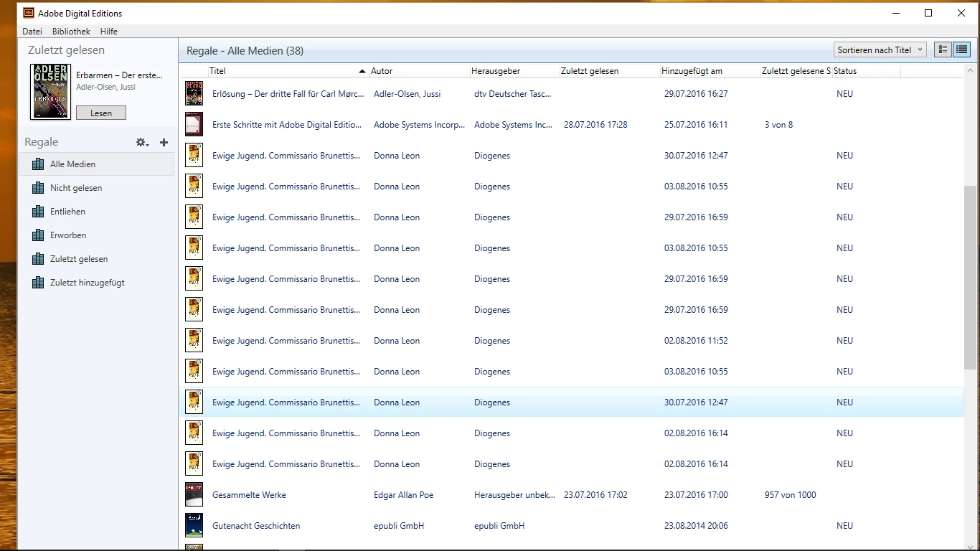Click the Erlösung book cover thumbnail

point(194,94)
